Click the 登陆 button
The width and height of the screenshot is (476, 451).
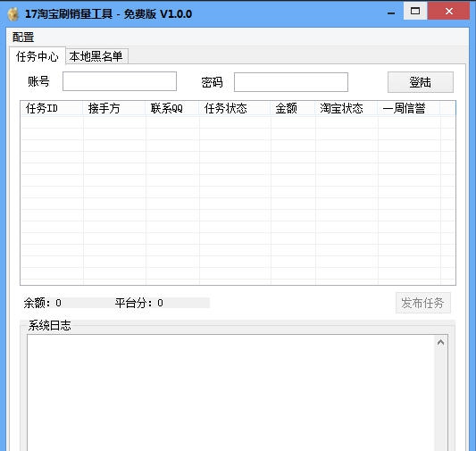pyautogui.click(x=421, y=82)
